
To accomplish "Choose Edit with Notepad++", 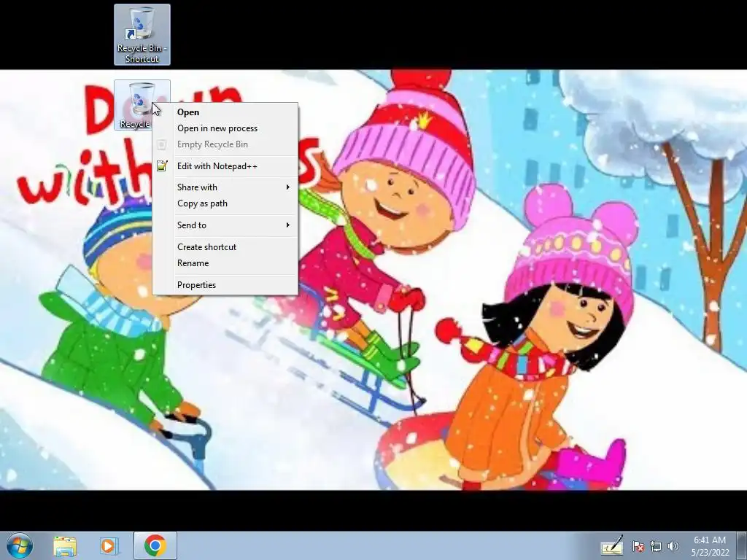I will pyautogui.click(x=225, y=166).
